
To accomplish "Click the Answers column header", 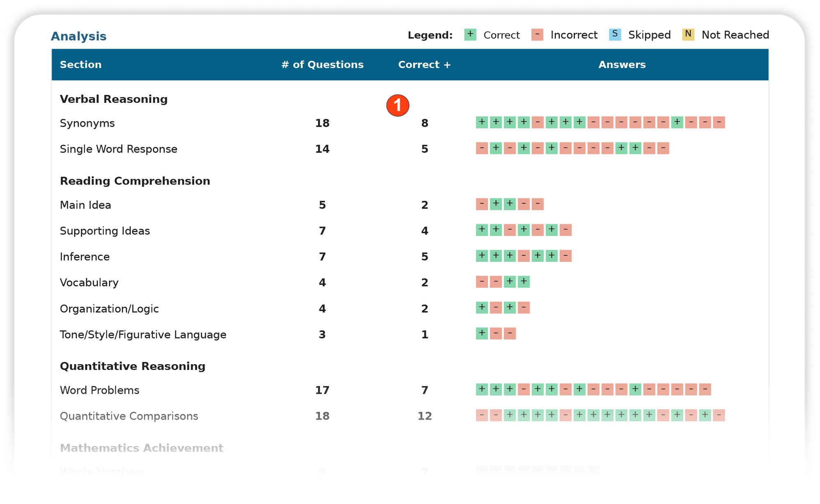I will point(622,65).
